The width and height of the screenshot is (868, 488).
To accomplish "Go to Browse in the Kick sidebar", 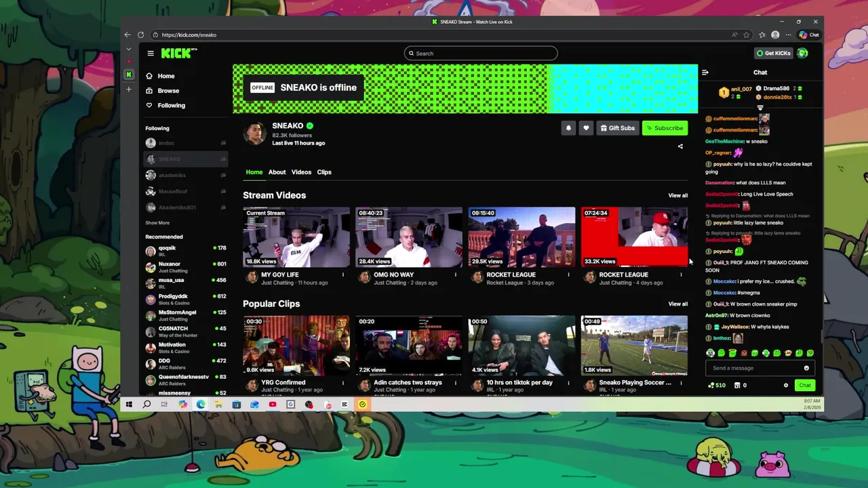I will pos(163,91).
